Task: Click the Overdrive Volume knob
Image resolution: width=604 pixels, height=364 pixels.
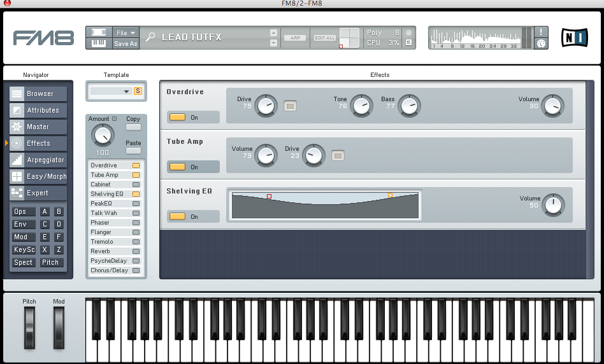Action: click(x=552, y=106)
